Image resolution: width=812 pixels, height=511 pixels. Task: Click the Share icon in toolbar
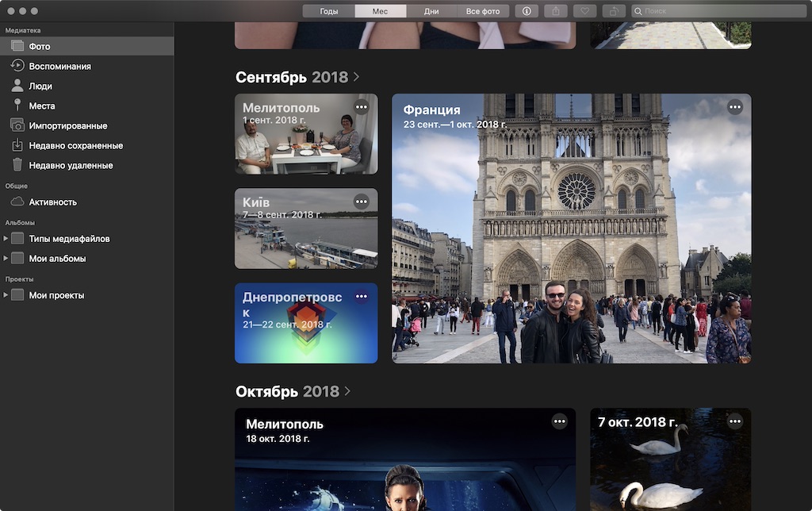click(x=556, y=11)
